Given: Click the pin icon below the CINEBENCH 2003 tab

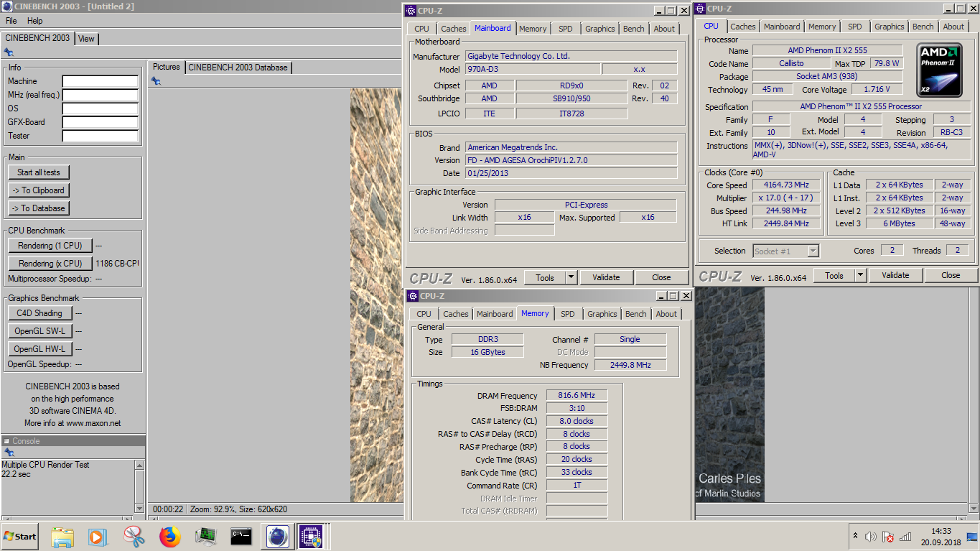Looking at the screenshot, I should (9, 52).
